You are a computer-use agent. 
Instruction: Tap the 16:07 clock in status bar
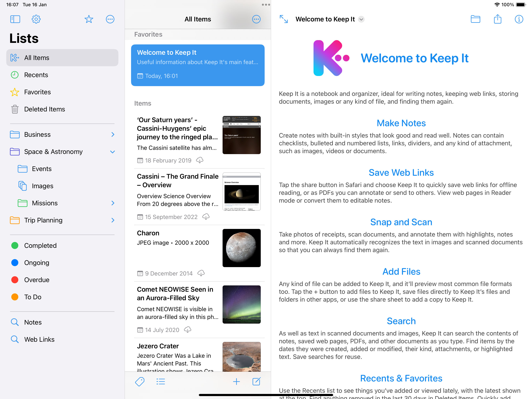(12, 4)
